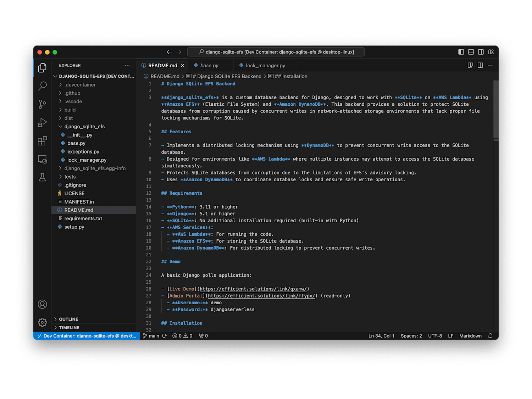Viewport: 532px width, 399px height.
Task: Open lock_manager.py in the explorer tree
Action: click(x=94, y=160)
